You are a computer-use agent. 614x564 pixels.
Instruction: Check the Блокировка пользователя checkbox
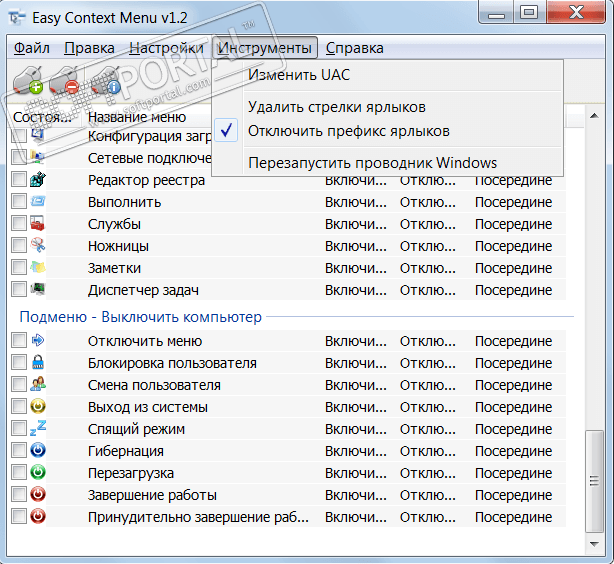coord(19,362)
